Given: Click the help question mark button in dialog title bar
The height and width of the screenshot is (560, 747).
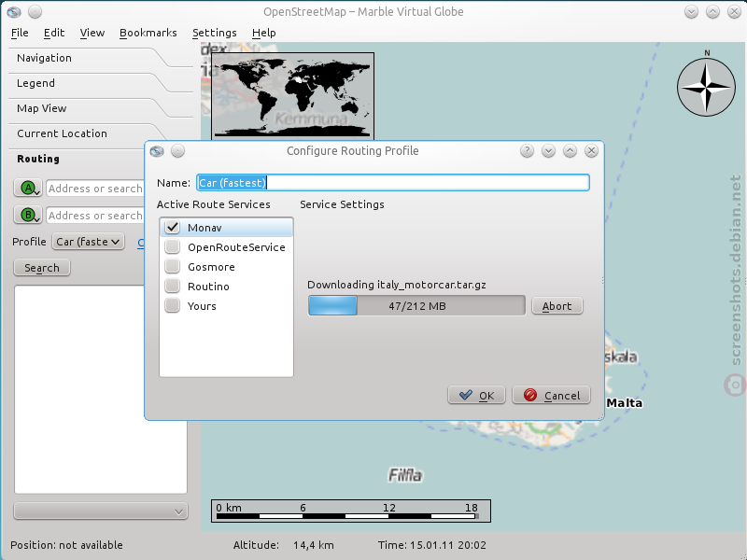Looking at the screenshot, I should tap(527, 151).
